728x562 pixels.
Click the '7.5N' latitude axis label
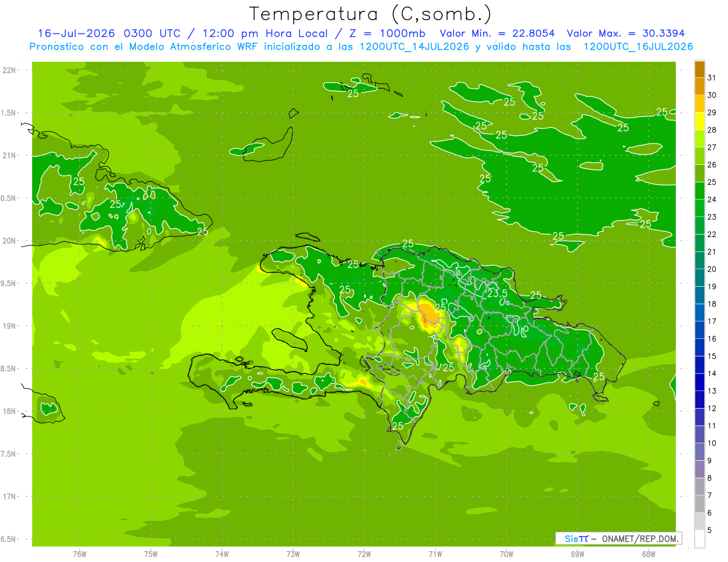click(x=9, y=453)
